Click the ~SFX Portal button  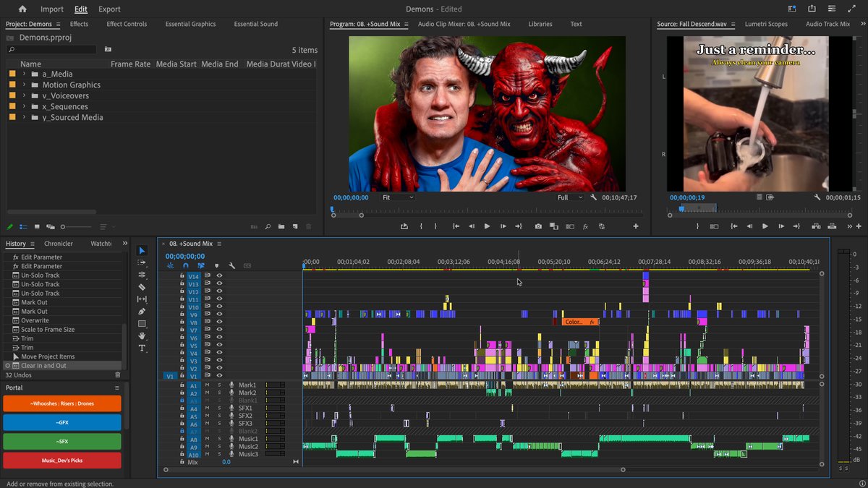62,442
